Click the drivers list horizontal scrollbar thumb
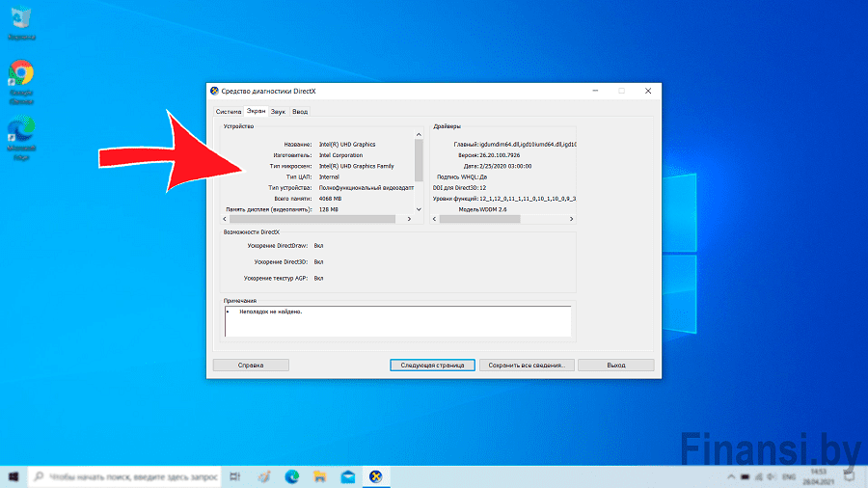868x488 pixels. [x=480, y=219]
